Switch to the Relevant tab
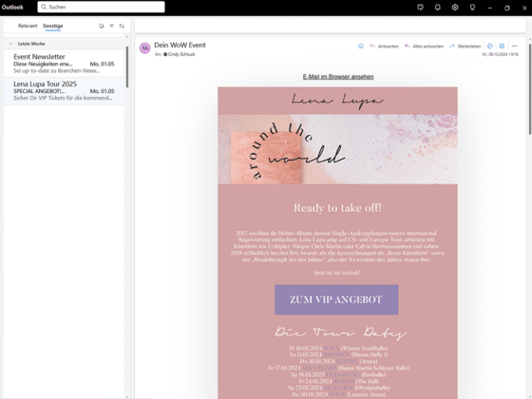 (x=28, y=26)
